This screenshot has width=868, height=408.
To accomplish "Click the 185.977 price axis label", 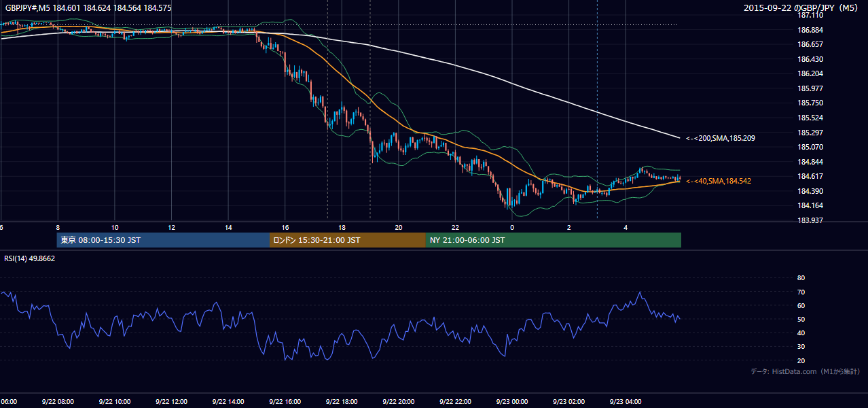I will [810, 88].
